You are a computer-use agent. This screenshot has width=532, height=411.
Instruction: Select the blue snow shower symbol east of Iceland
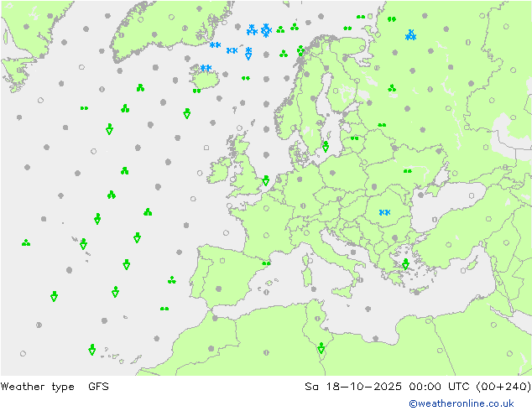click(248, 54)
